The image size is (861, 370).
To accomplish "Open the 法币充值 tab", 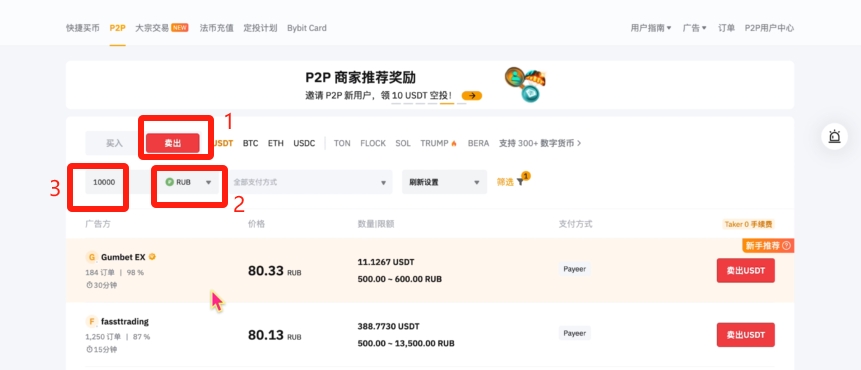I will pyautogui.click(x=216, y=28).
